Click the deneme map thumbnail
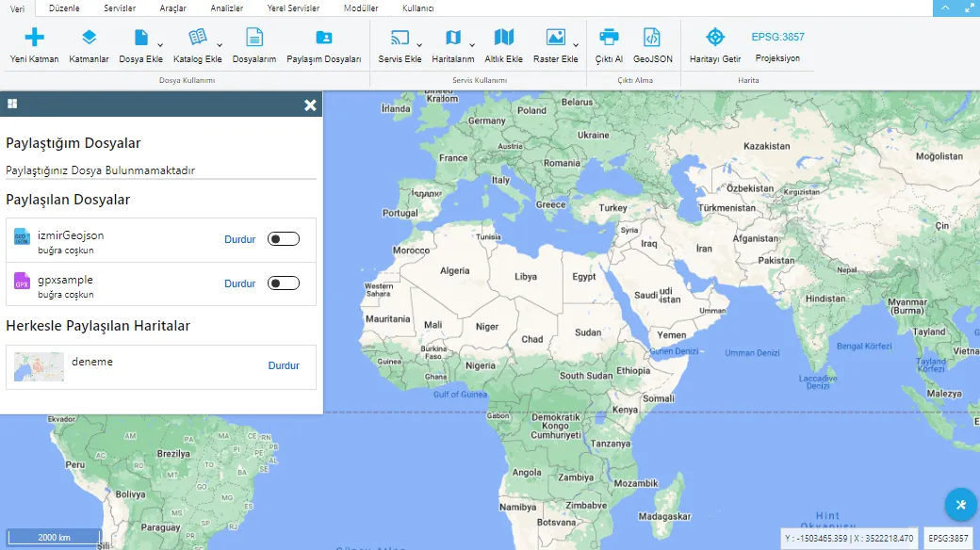The height and width of the screenshot is (550, 980). click(x=39, y=367)
